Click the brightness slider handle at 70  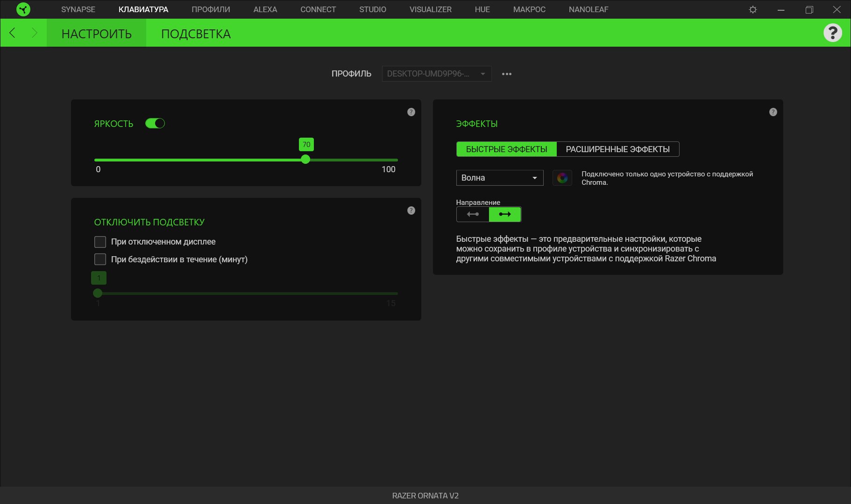point(305,160)
